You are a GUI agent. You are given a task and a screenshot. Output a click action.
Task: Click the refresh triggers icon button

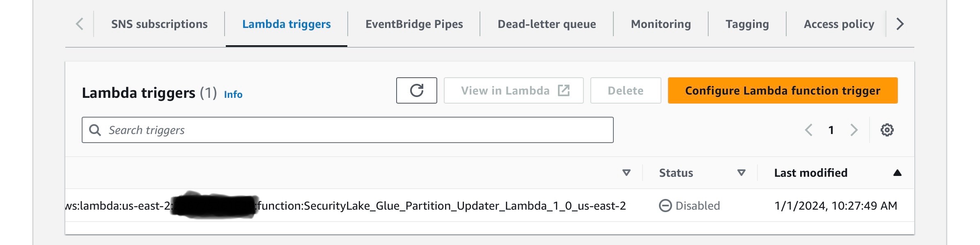416,90
